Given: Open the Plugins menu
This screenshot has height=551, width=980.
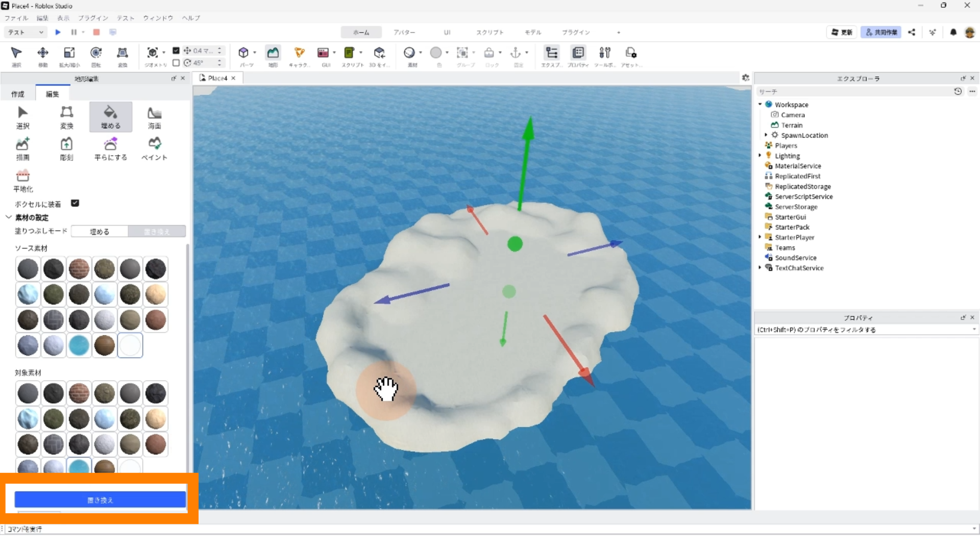Looking at the screenshot, I should 93,18.
